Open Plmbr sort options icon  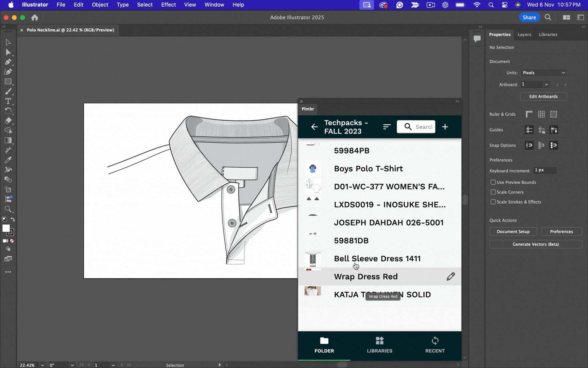387,127
